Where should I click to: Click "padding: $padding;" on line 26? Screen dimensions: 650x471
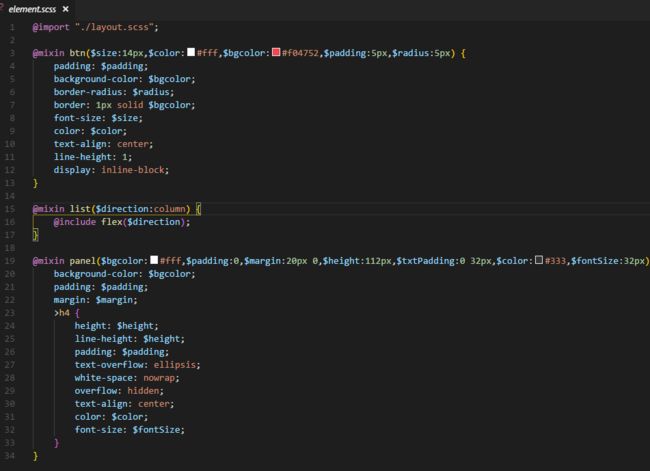tap(122, 352)
